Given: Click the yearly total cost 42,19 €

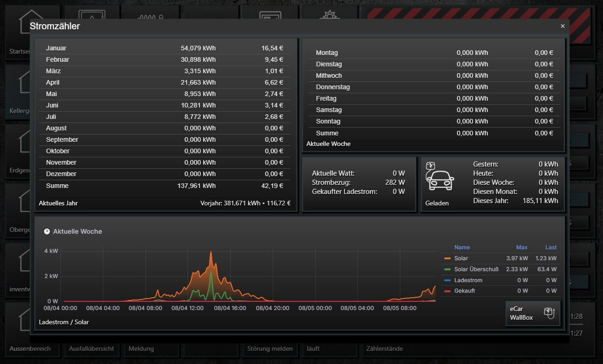Looking at the screenshot, I should [x=272, y=186].
